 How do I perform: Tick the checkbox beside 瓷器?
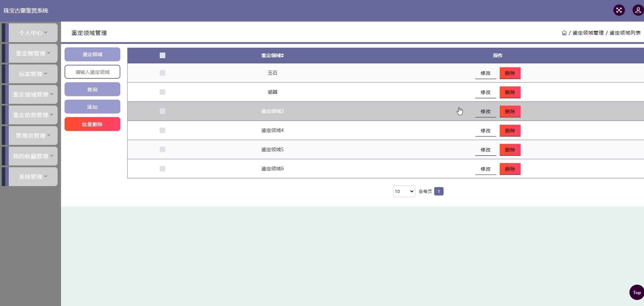pyautogui.click(x=162, y=92)
